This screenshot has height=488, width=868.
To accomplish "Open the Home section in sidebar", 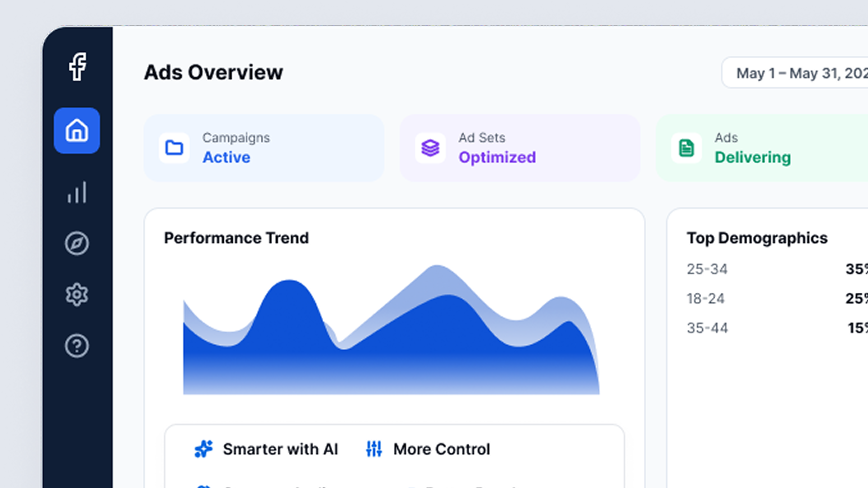I will [x=77, y=131].
